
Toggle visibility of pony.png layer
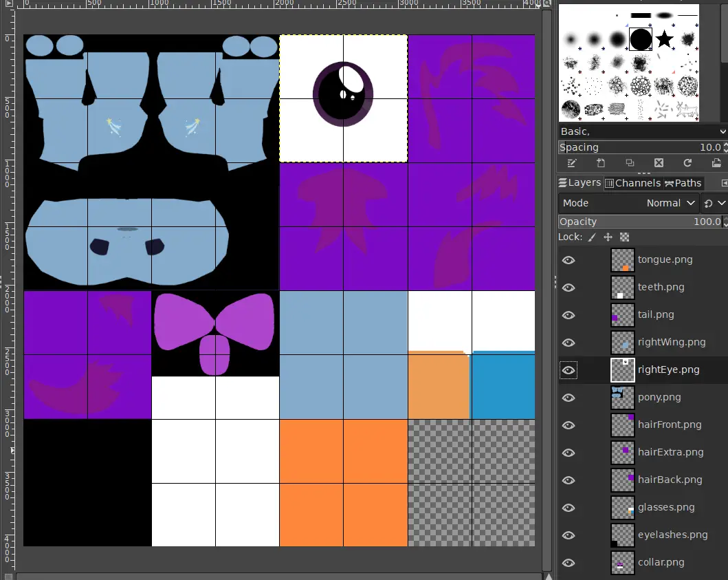[569, 398]
